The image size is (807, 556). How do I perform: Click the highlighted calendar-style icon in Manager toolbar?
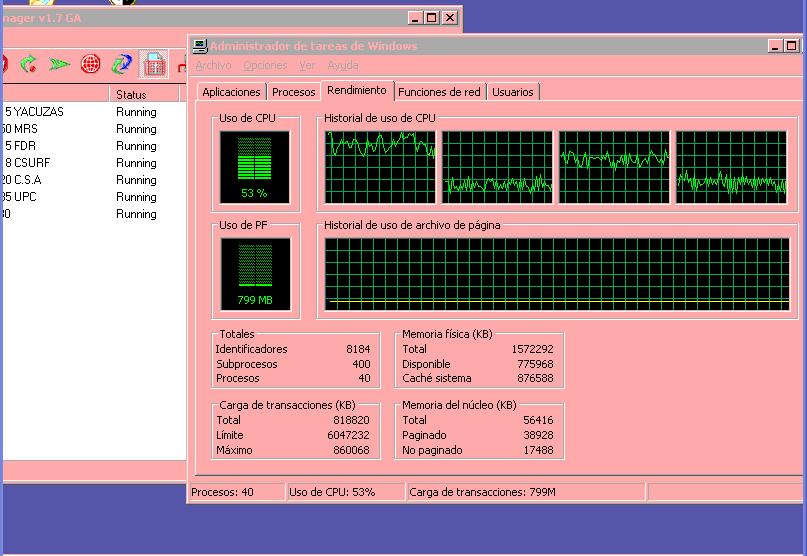pos(154,64)
